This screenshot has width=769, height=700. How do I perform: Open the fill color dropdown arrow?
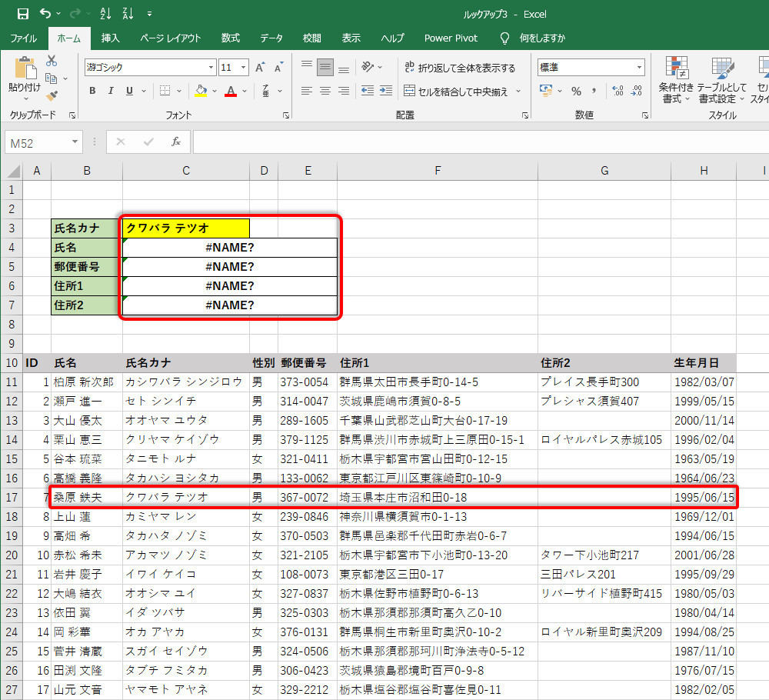[x=215, y=91]
